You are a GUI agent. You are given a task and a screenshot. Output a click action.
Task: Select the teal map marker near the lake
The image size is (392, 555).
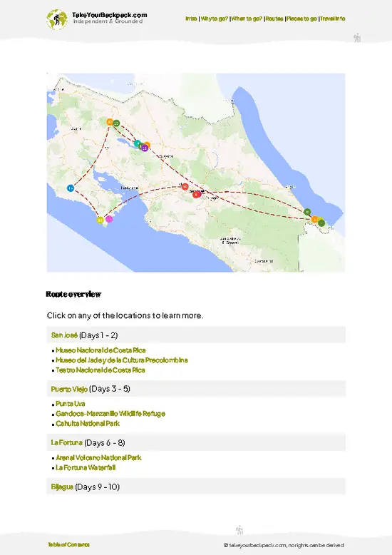point(137,143)
